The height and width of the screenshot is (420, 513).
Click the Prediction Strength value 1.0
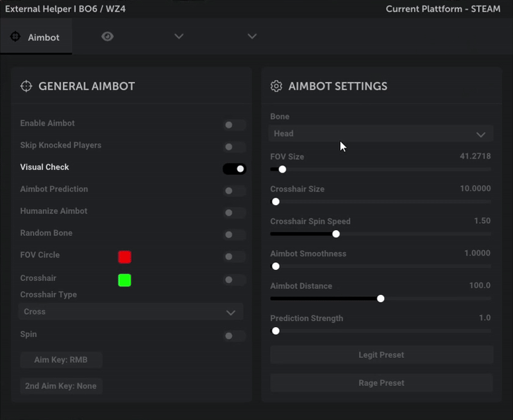(x=485, y=318)
